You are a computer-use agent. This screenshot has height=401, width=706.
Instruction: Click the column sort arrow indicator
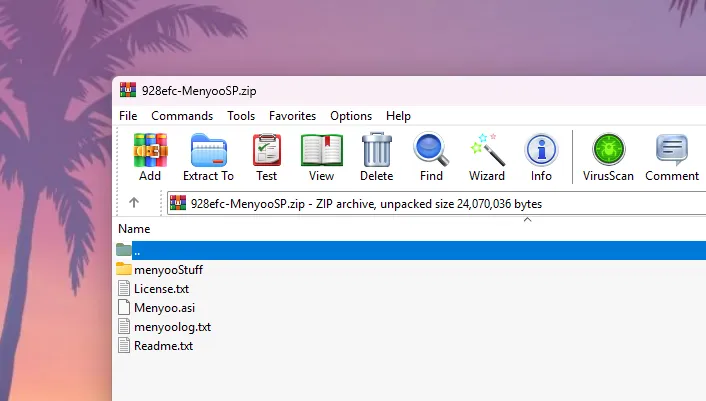point(527,220)
